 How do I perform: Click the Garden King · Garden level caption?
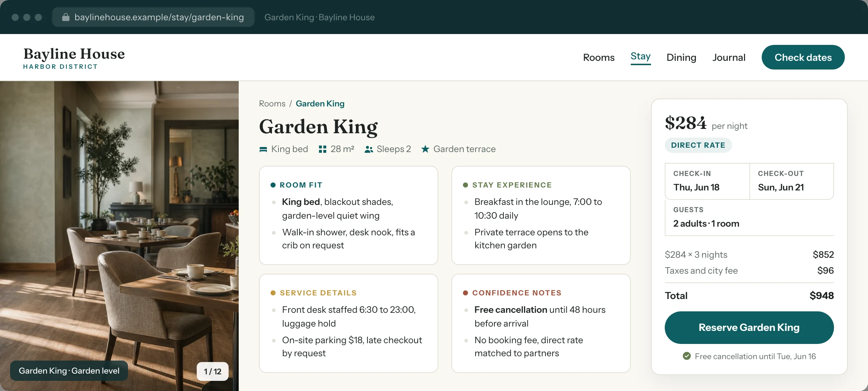click(69, 371)
